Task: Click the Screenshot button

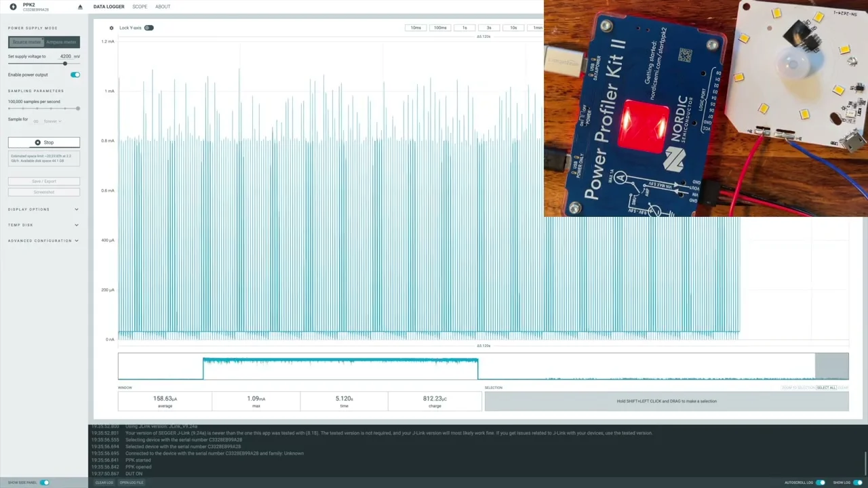Action: (43, 192)
